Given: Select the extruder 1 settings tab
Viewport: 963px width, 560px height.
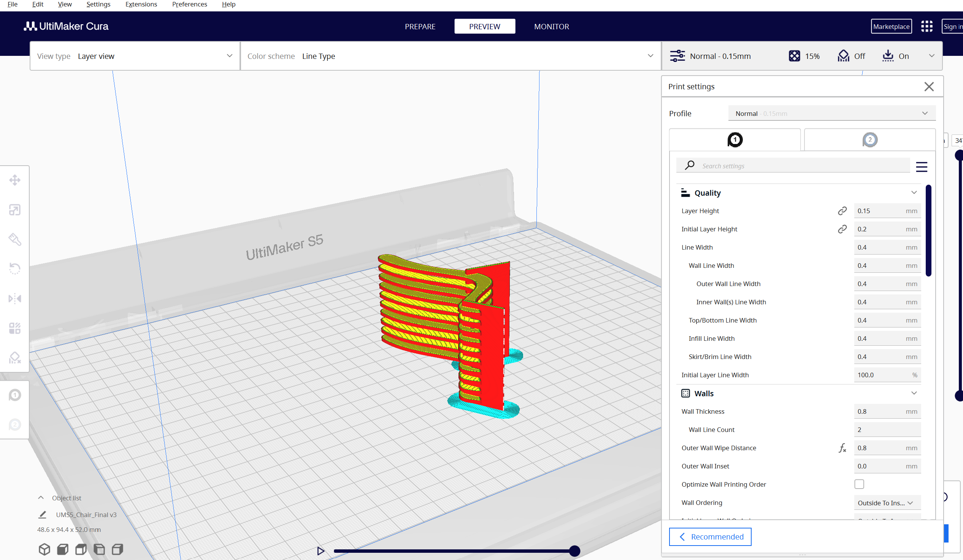Looking at the screenshot, I should [x=735, y=140].
